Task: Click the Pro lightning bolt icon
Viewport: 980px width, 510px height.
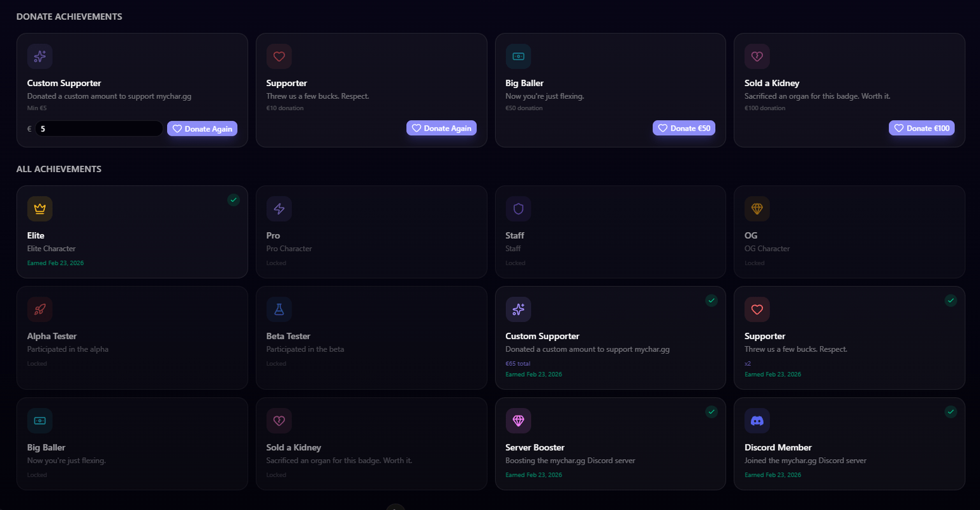Action: click(279, 208)
